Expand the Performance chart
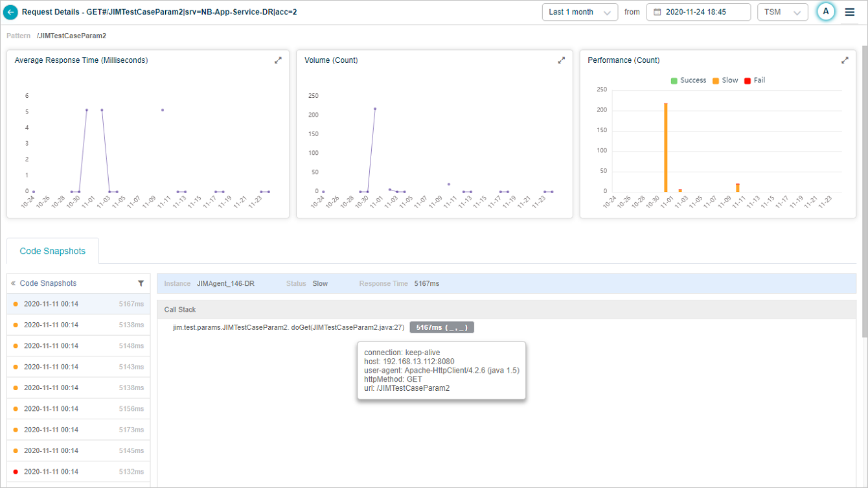 pyautogui.click(x=845, y=60)
